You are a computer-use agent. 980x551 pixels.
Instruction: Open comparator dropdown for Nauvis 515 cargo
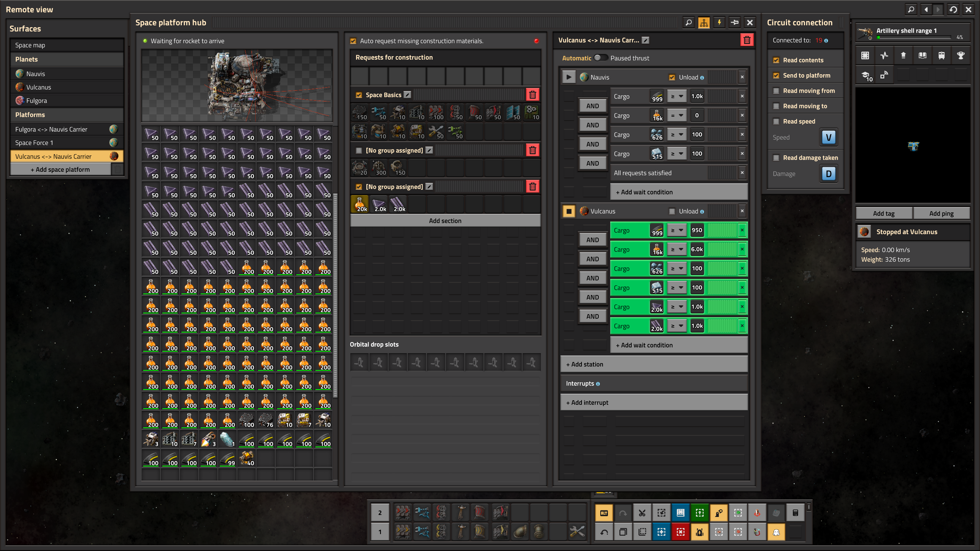tap(677, 153)
